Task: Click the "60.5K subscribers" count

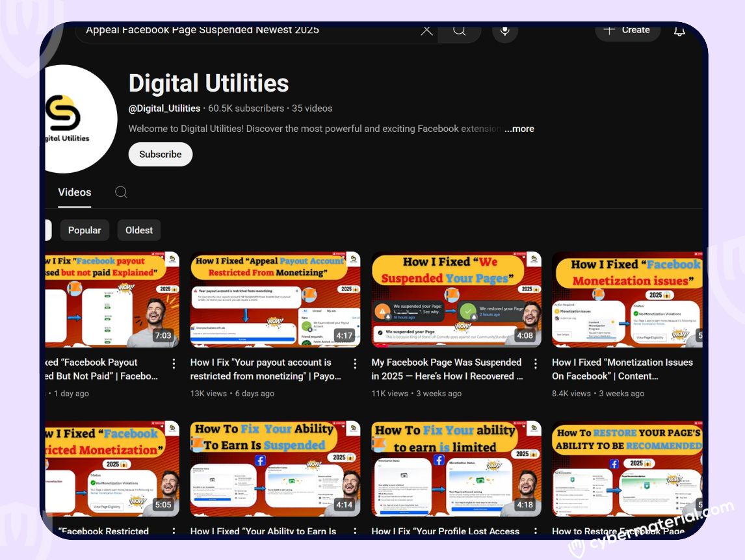Action: pyautogui.click(x=246, y=108)
